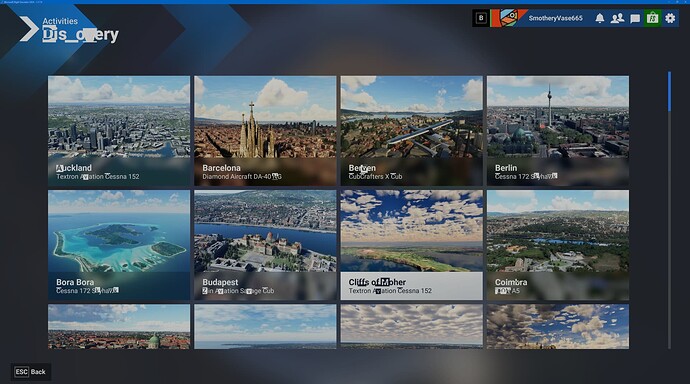Open the settings gear icon
The image size is (690, 384).
(x=670, y=18)
